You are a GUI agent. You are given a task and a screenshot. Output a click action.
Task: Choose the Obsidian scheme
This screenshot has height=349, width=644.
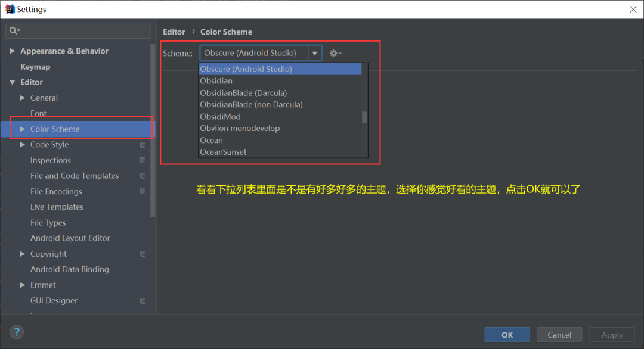[280, 81]
